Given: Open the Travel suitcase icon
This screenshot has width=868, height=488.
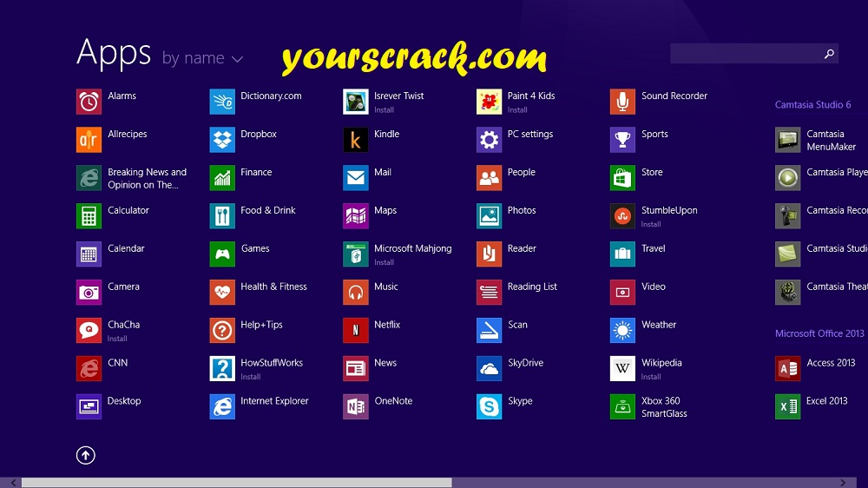Looking at the screenshot, I should 622,254.
